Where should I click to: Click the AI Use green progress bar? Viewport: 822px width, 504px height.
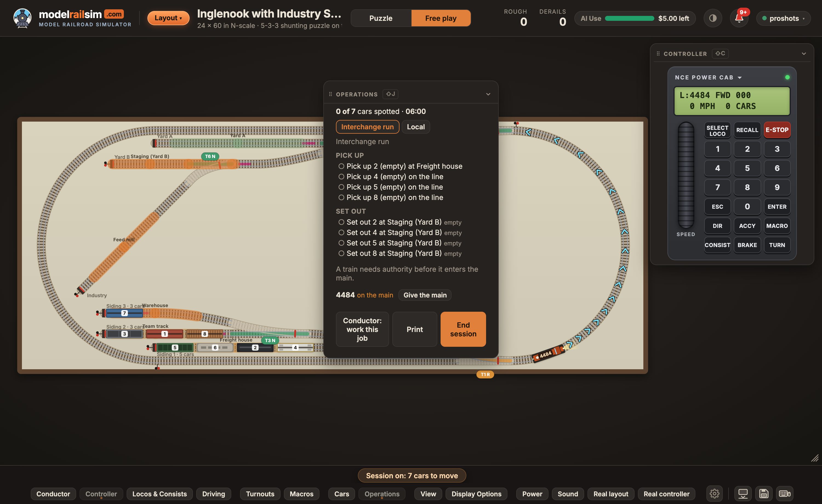coord(629,18)
